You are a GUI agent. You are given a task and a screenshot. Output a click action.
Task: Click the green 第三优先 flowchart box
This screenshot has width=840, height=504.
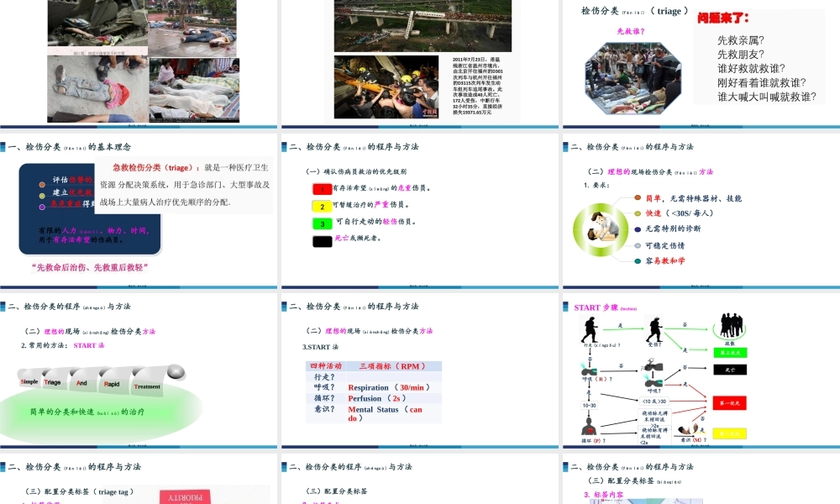tap(730, 353)
